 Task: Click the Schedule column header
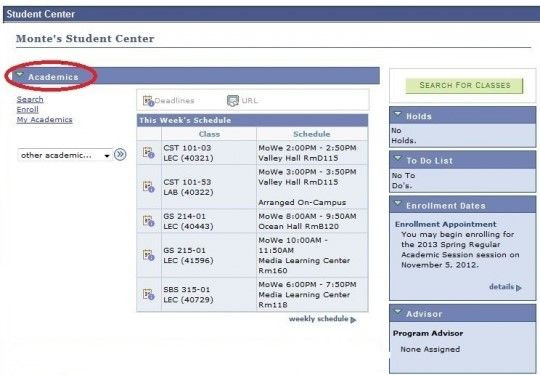click(x=312, y=134)
